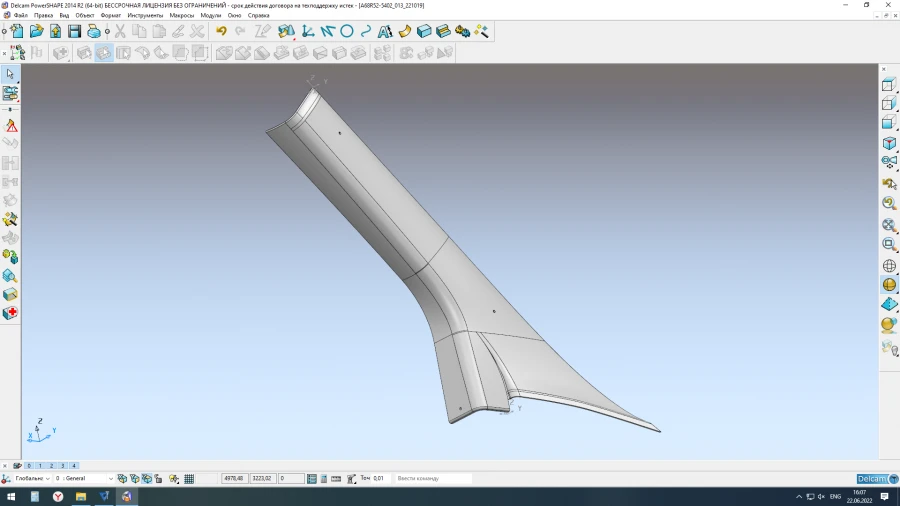The width and height of the screenshot is (900, 506).
Task: Toggle the grid display in status bar
Action: [x=189, y=479]
